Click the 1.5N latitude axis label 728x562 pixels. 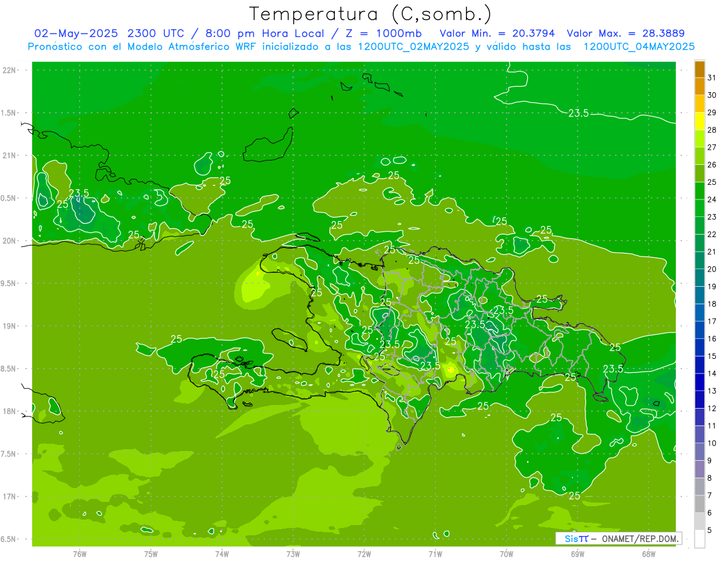tap(9, 113)
